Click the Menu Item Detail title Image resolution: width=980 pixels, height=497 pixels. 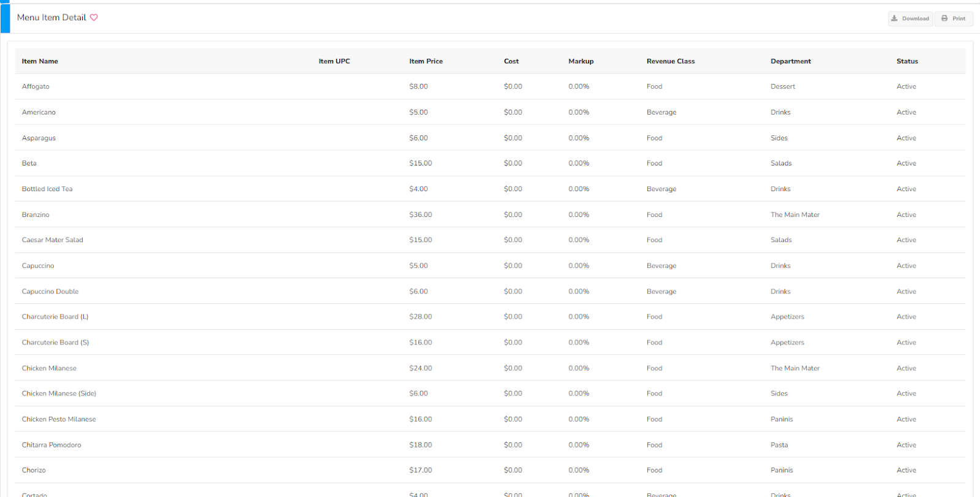[x=51, y=18]
